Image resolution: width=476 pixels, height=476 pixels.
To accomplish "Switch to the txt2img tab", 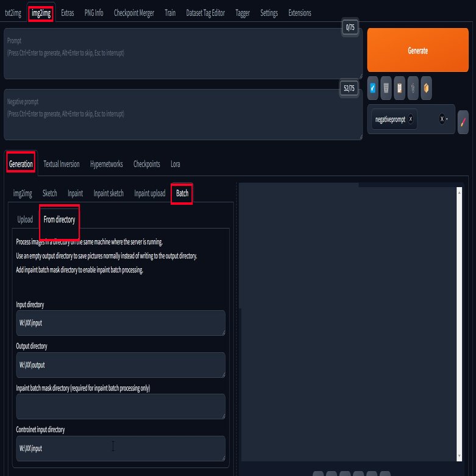I will tap(13, 13).
